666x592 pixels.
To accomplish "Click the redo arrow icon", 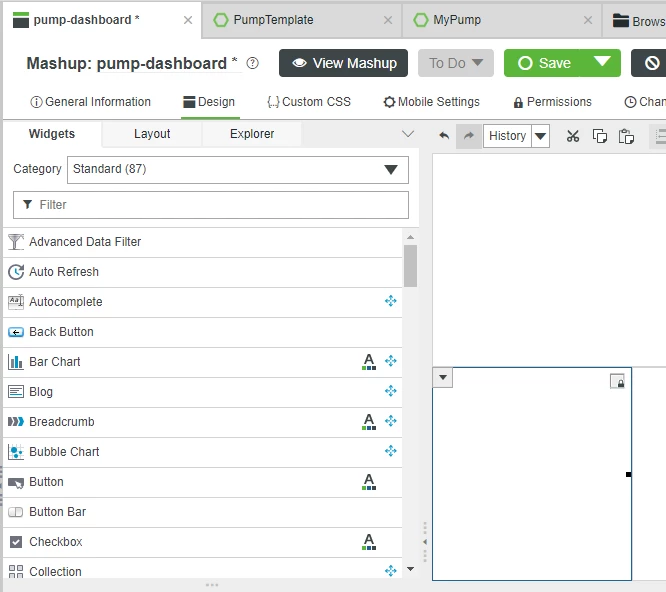I will [x=468, y=136].
